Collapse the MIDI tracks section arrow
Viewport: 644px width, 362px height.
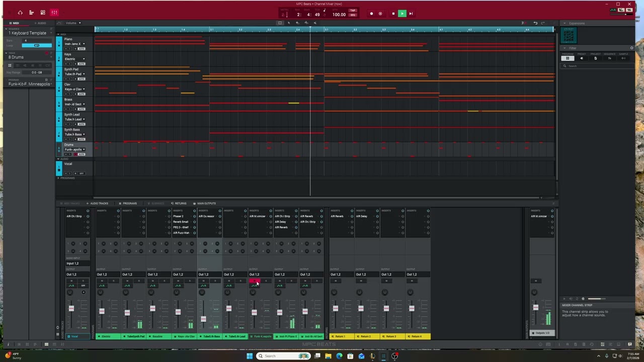point(58,34)
